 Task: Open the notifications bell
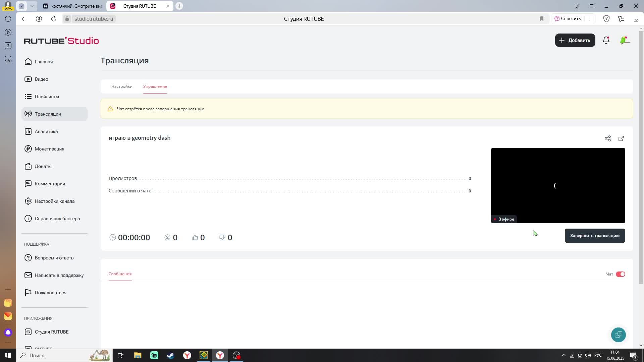point(606,40)
